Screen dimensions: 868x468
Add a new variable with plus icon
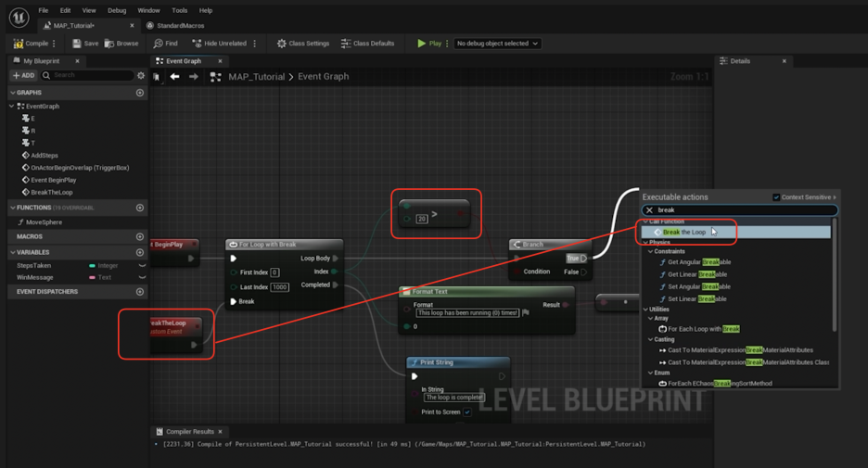click(139, 252)
